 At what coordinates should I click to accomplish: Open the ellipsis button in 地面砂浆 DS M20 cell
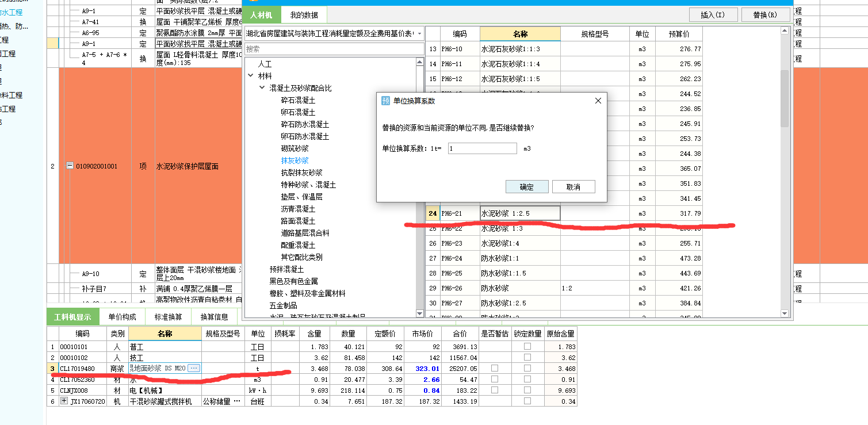coord(194,368)
